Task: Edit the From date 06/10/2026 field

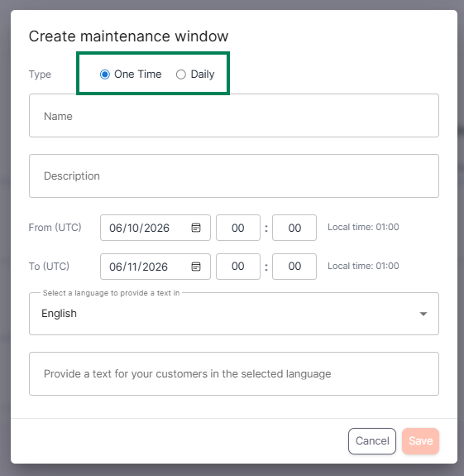Action: [x=155, y=228]
